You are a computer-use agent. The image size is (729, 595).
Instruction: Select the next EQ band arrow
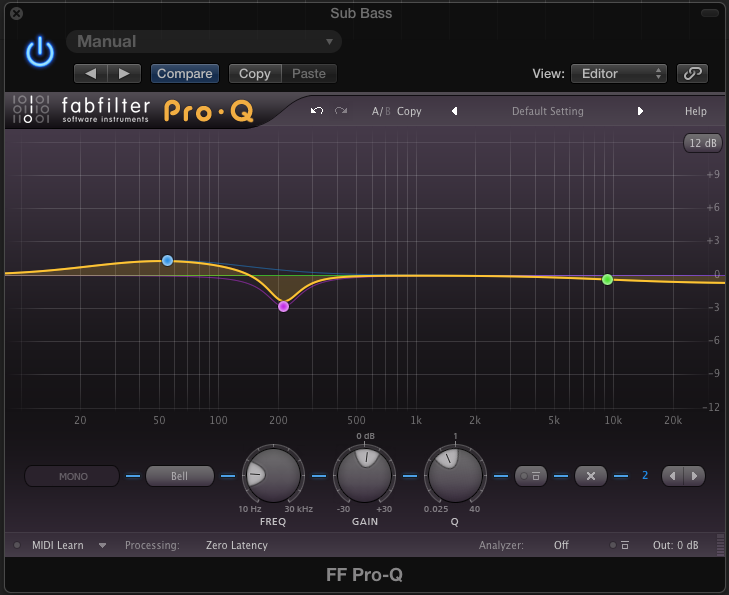click(696, 476)
